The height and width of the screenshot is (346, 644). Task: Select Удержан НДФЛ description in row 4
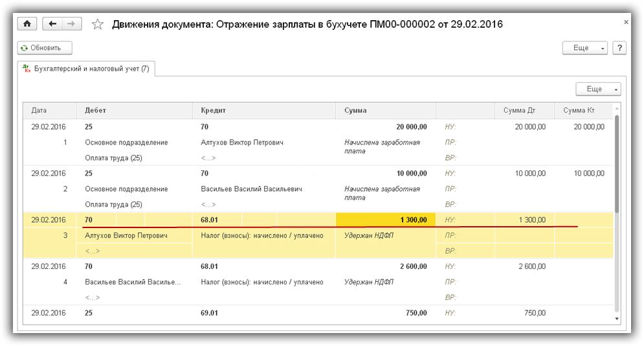[x=369, y=282]
